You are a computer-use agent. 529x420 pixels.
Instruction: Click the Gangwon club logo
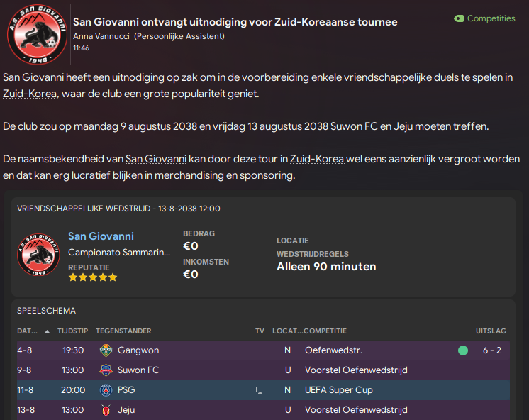106,350
